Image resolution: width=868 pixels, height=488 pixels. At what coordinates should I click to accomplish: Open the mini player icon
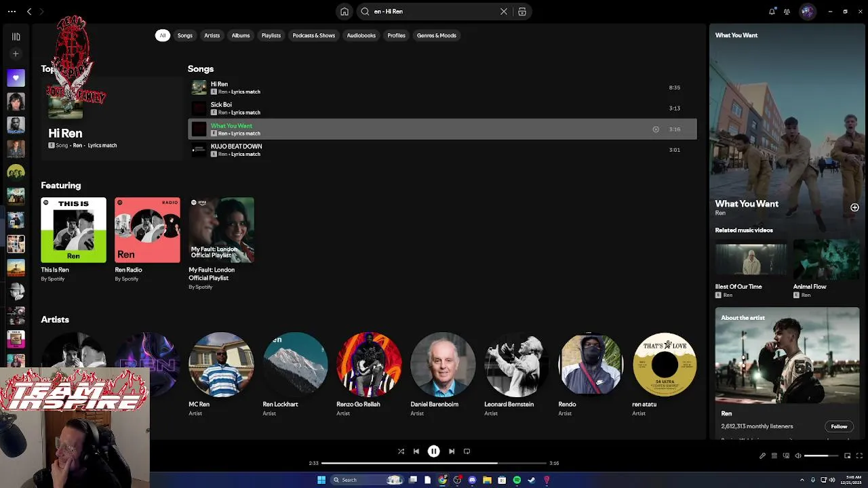tap(847, 455)
